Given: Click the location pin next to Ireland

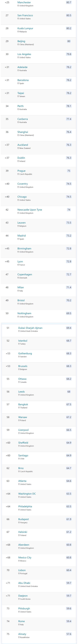Looking at the screenshot, I should pyautogui.click(x=18, y=161).
